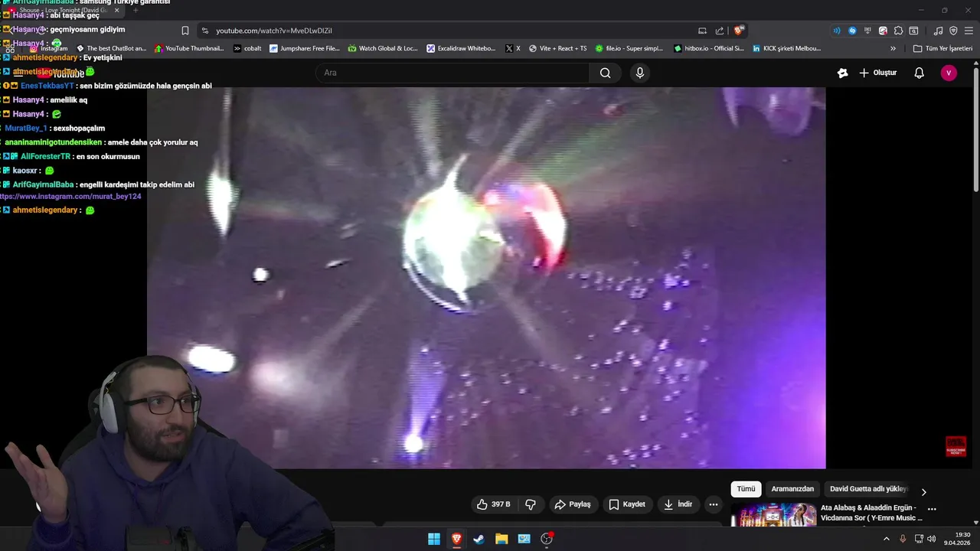
Task: Open site settings icon beside URL
Action: [x=204, y=31]
